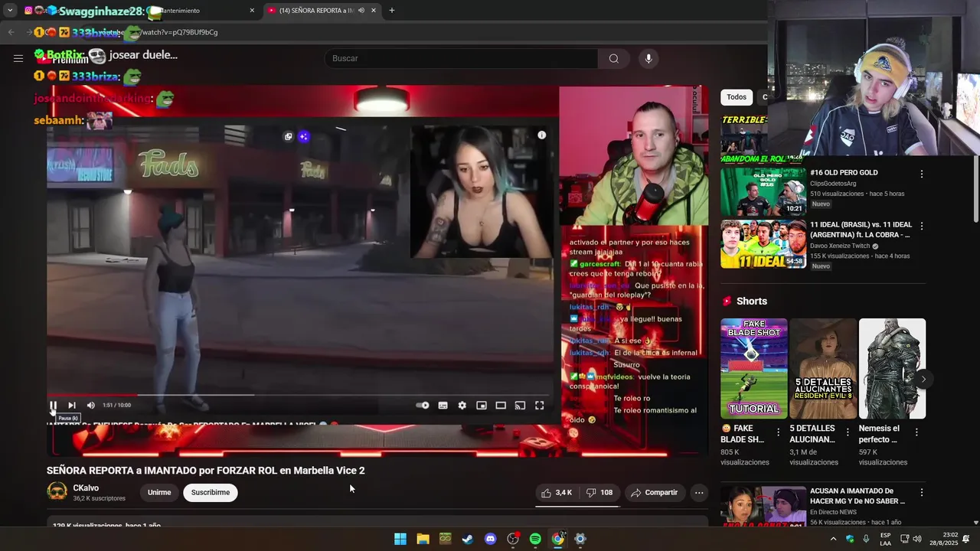Open Discord from the taskbar

pyautogui.click(x=490, y=539)
